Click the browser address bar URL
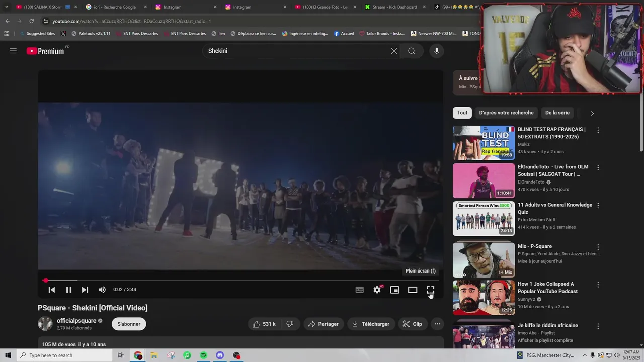644x362 pixels. 132,21
